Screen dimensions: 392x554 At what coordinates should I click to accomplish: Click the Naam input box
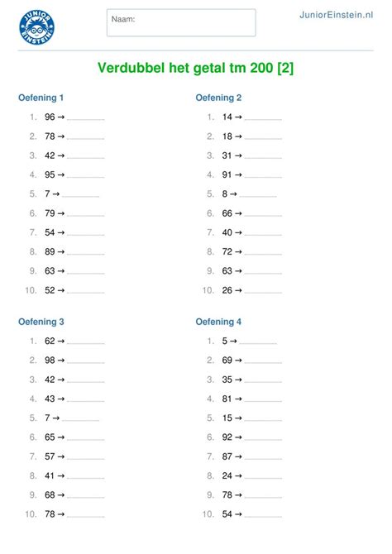point(181,23)
